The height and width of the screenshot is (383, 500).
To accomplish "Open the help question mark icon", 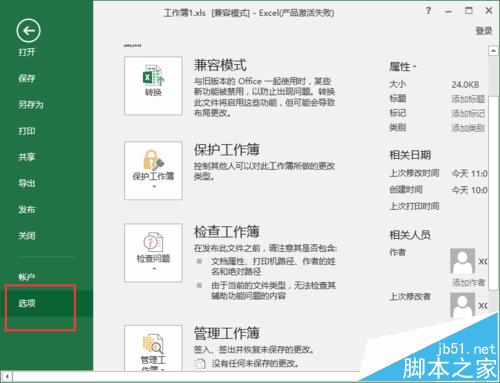I will click(x=428, y=11).
